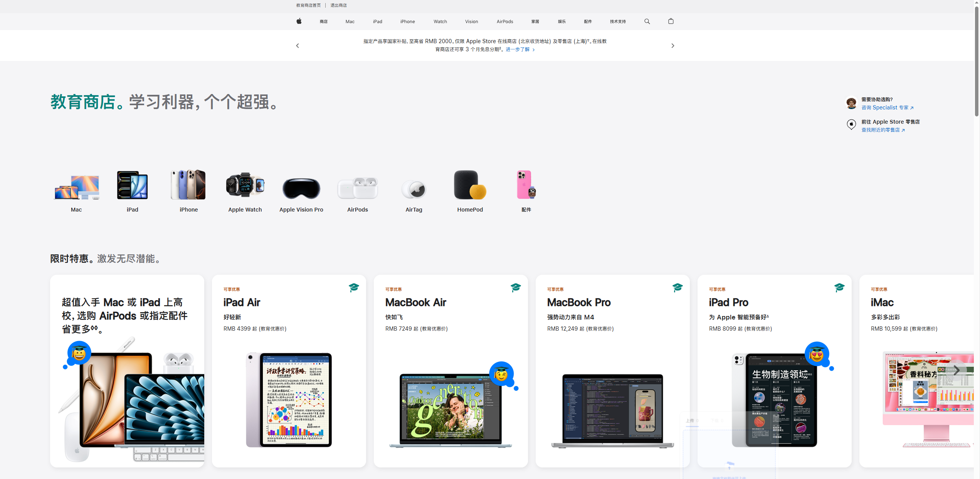Open the Vision menu item

(x=472, y=22)
